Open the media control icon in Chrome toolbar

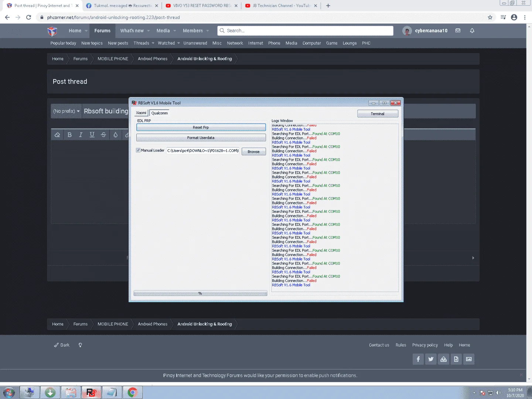(503, 17)
